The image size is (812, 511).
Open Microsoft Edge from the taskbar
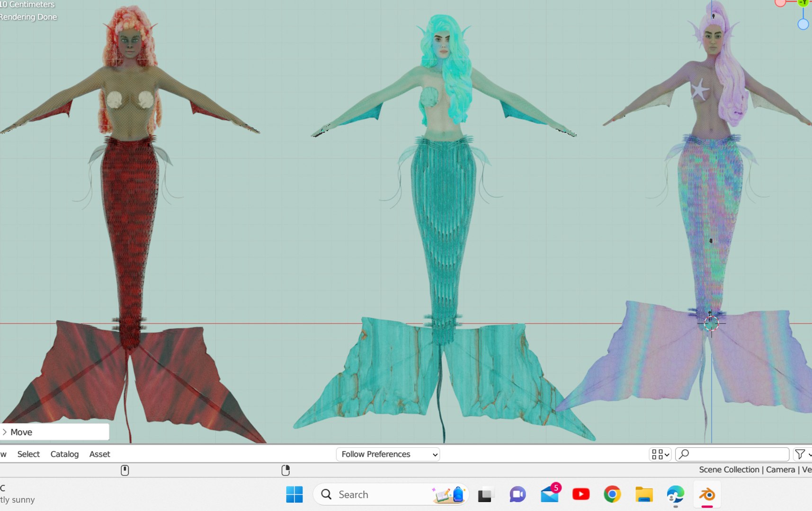click(676, 494)
